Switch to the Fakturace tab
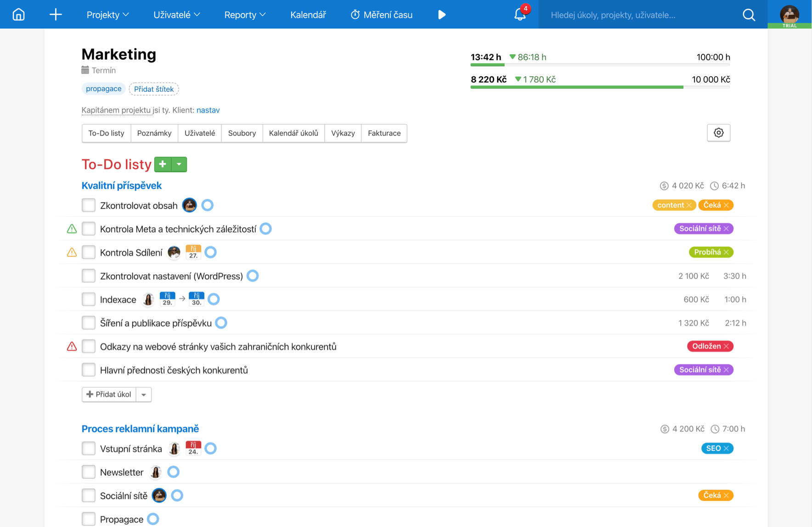This screenshot has height=527, width=812. pyautogui.click(x=384, y=133)
